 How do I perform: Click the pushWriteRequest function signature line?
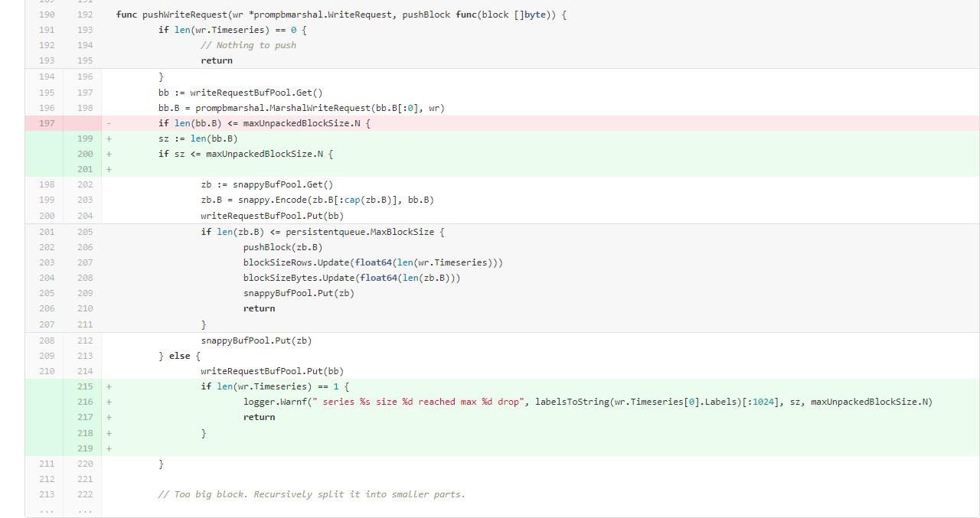[x=341, y=14]
